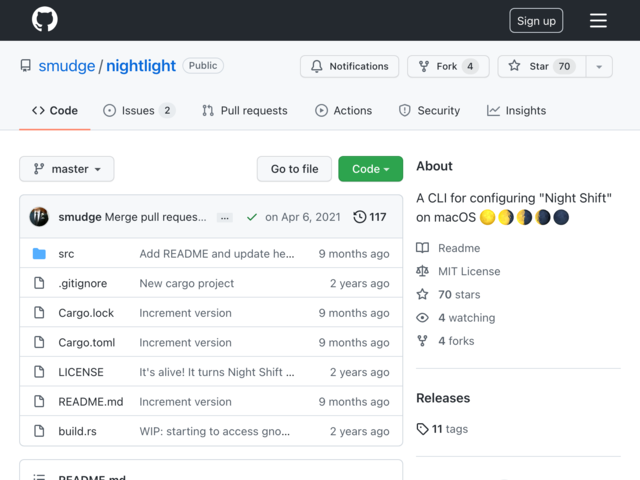
Task: Open the build.rs file
Action: click(77, 431)
